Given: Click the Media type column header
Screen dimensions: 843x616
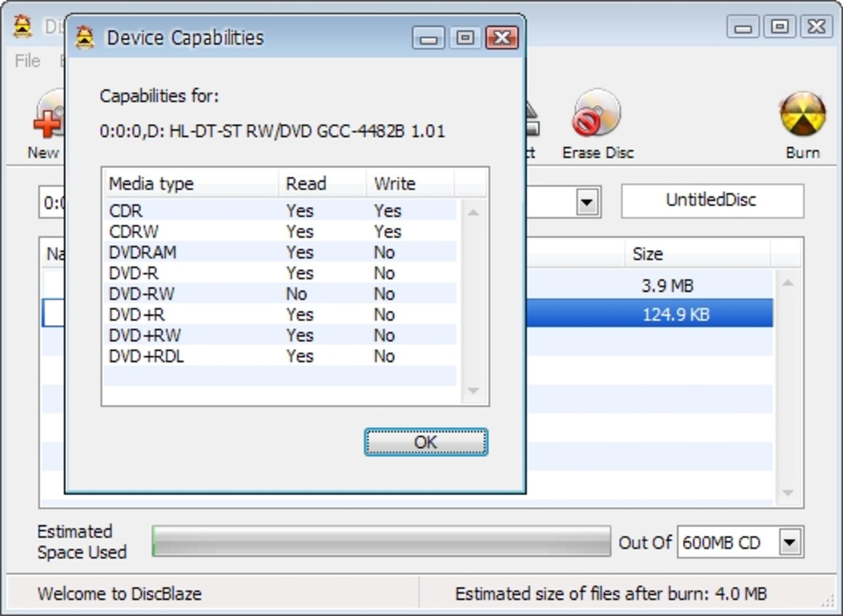Looking at the screenshot, I should pyautogui.click(x=192, y=184).
